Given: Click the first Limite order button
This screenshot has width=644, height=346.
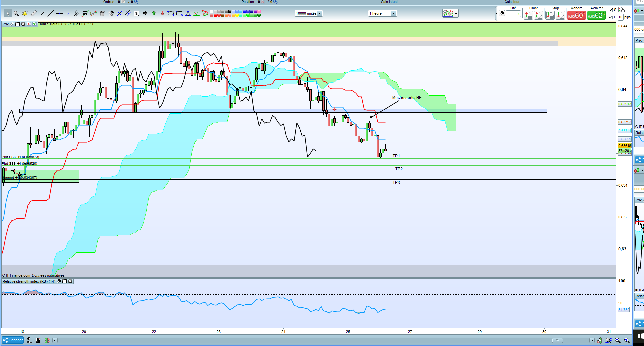Looking at the screenshot, I should pos(528,15).
